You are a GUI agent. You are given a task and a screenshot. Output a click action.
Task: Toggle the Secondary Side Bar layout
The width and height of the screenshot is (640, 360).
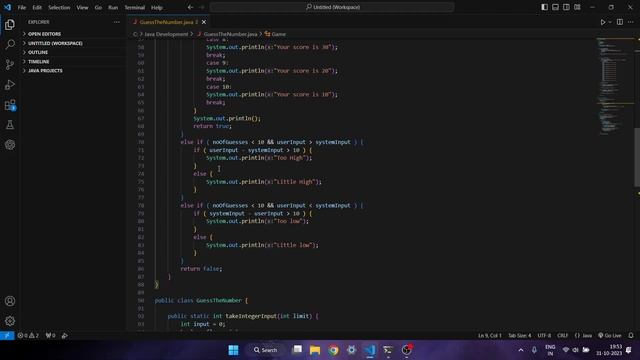[566, 7]
